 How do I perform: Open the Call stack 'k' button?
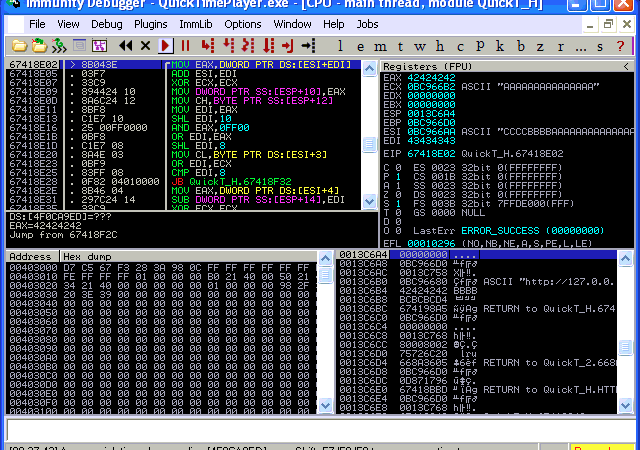click(x=498, y=46)
